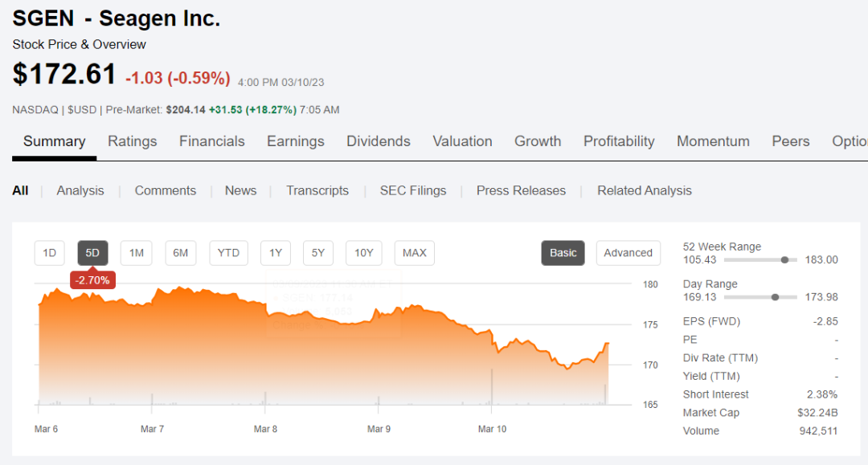The image size is (868, 465).
Task: Show the SEC Filings feed
Action: coord(413,190)
